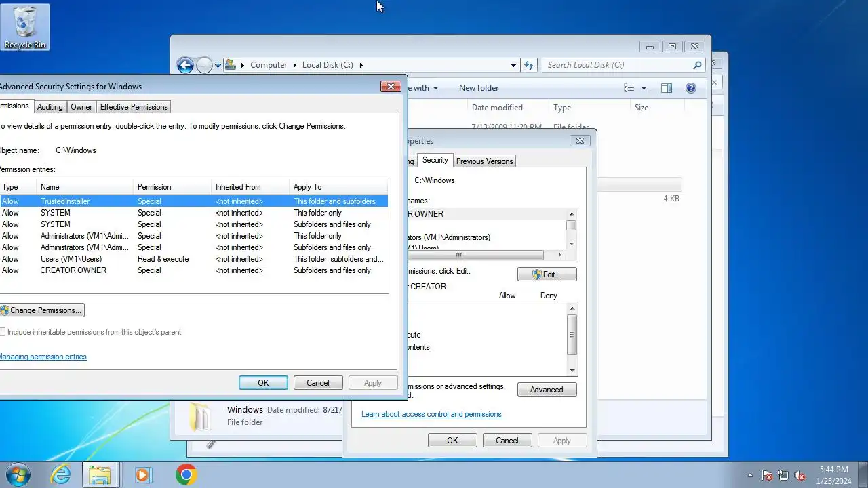This screenshot has height=488, width=868.
Task: Toggle Include inheritable permissions checkbox
Action: click(x=3, y=332)
